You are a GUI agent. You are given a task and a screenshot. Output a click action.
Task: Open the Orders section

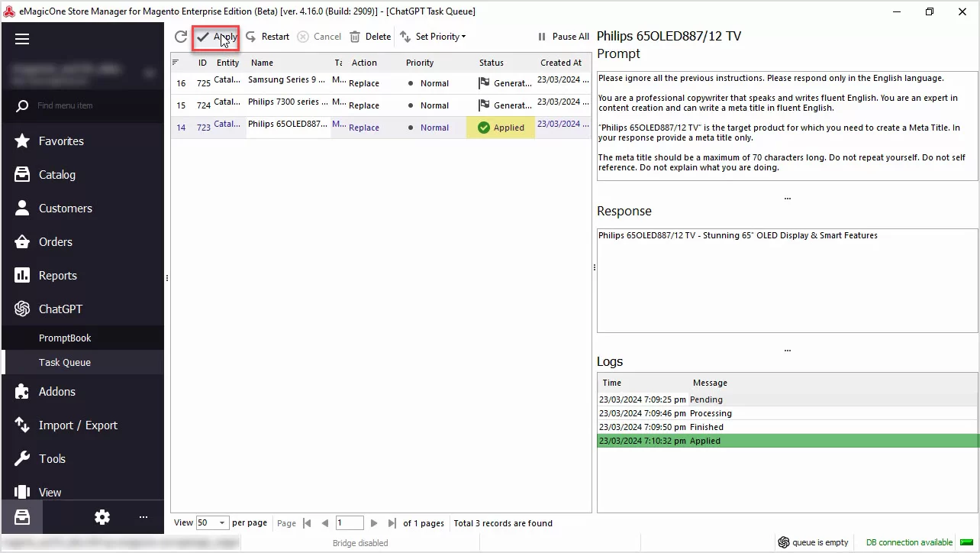[x=82, y=241]
